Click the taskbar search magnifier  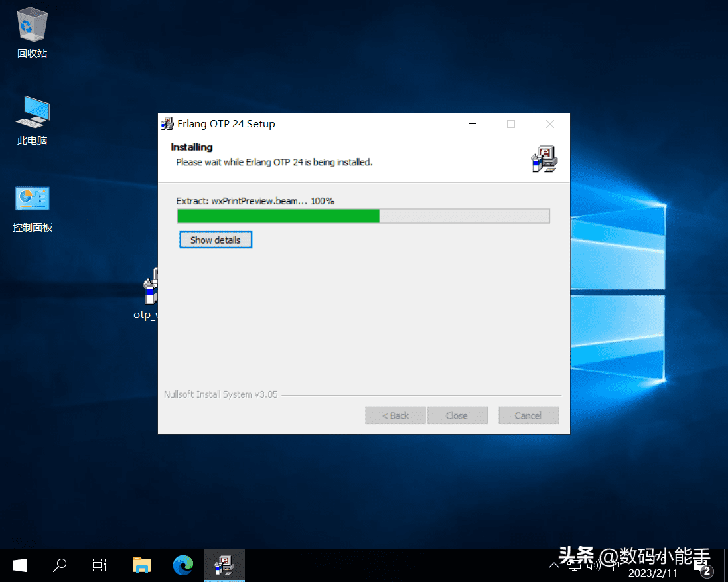pos(60,565)
